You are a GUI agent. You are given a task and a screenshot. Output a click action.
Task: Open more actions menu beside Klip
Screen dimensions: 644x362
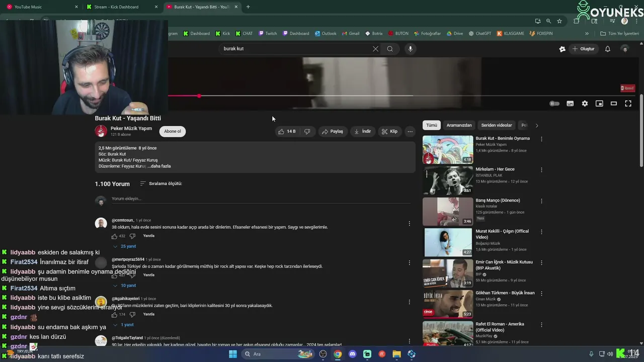(410, 131)
